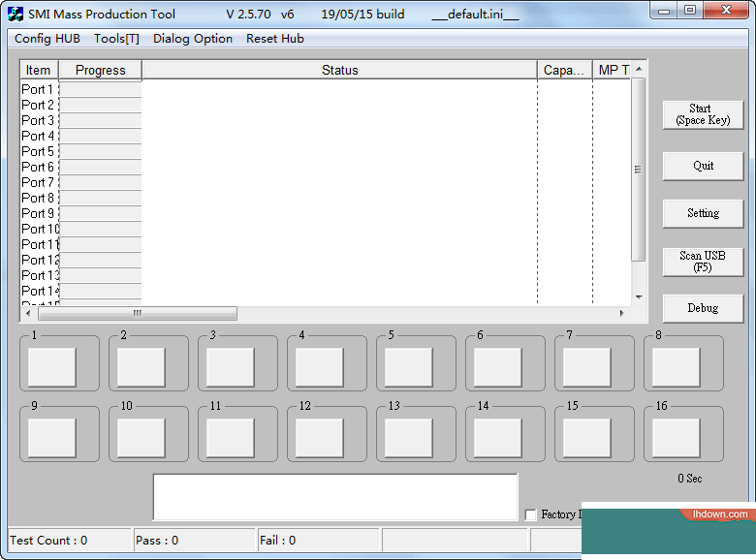Click the Status column header
The image size is (756, 560).
340,70
